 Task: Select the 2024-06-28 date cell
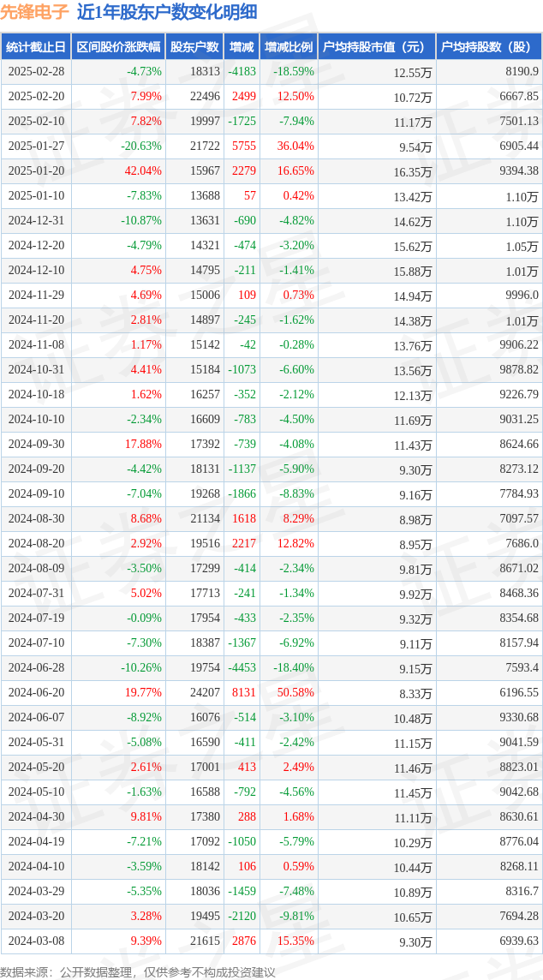coord(35,668)
